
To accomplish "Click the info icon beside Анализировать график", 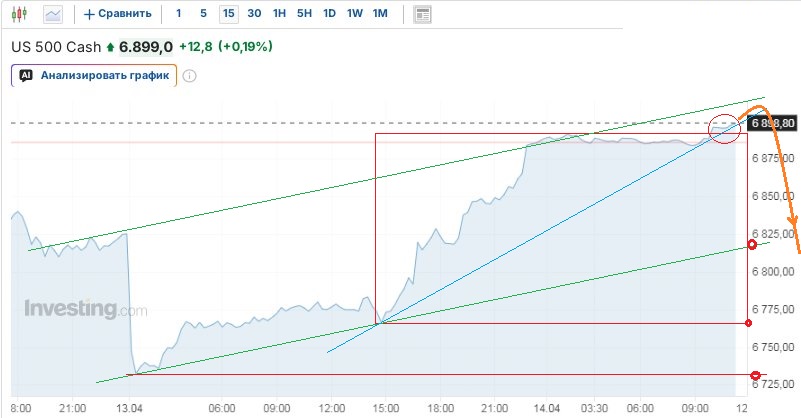I will pos(190,75).
